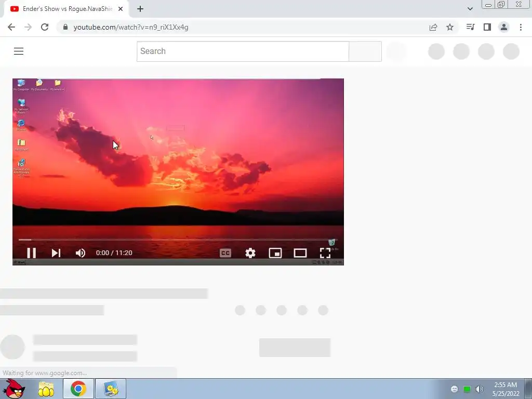The width and height of the screenshot is (532, 399).
Task: Toggle the browser side panel
Action: coord(487,27)
